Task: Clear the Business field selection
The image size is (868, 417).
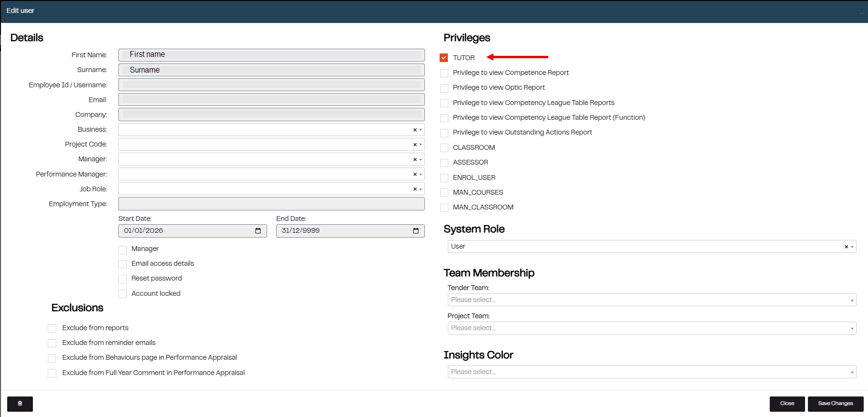Action: tap(415, 130)
